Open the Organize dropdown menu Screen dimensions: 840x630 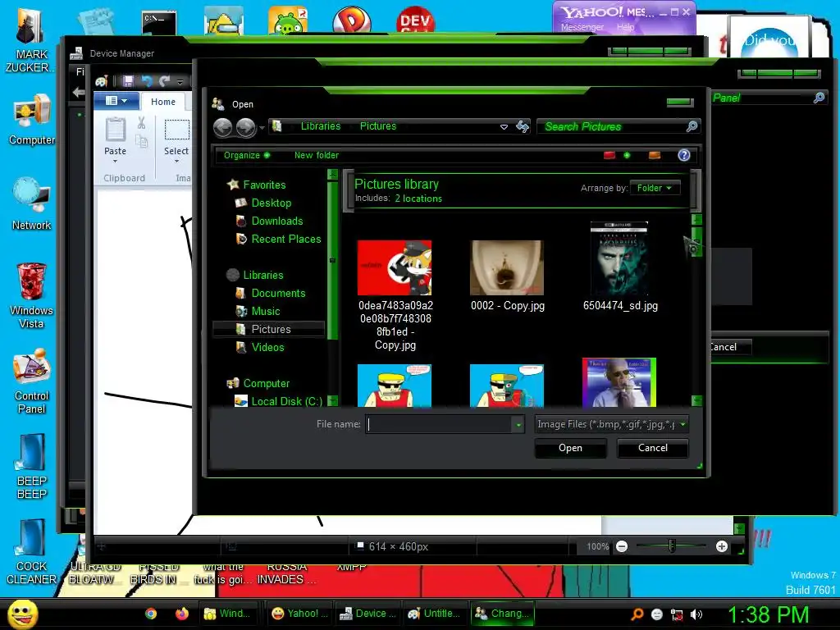tap(246, 155)
